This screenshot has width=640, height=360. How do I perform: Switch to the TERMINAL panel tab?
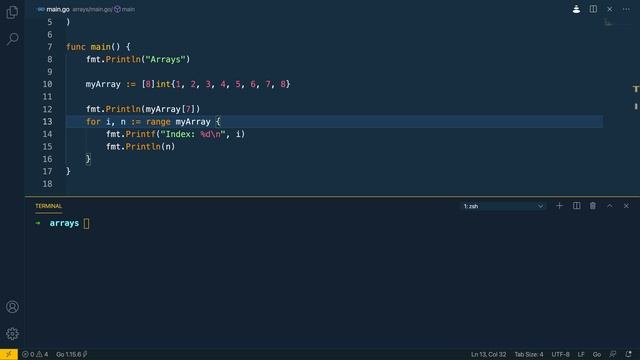[x=48, y=206]
